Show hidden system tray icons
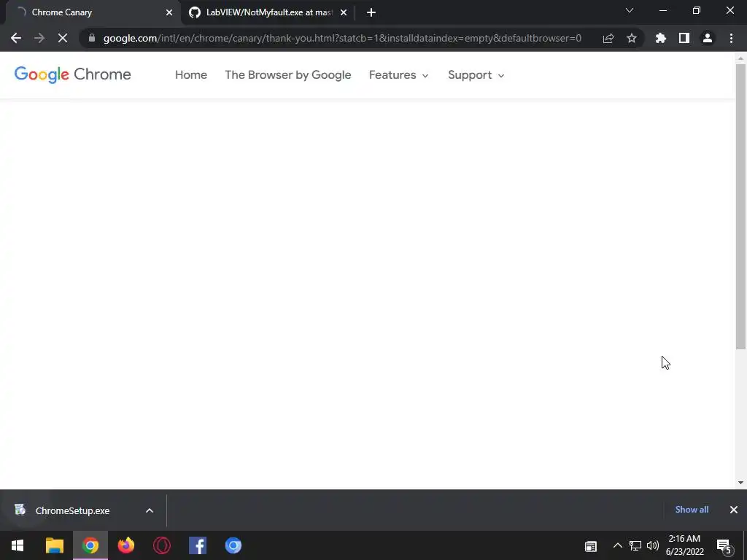 (x=617, y=545)
